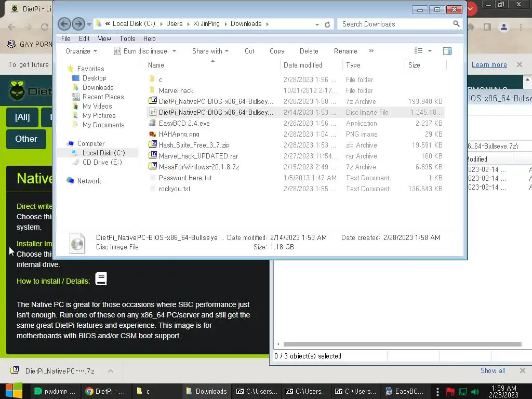
Task: Open the File menu
Action: [x=66, y=38]
